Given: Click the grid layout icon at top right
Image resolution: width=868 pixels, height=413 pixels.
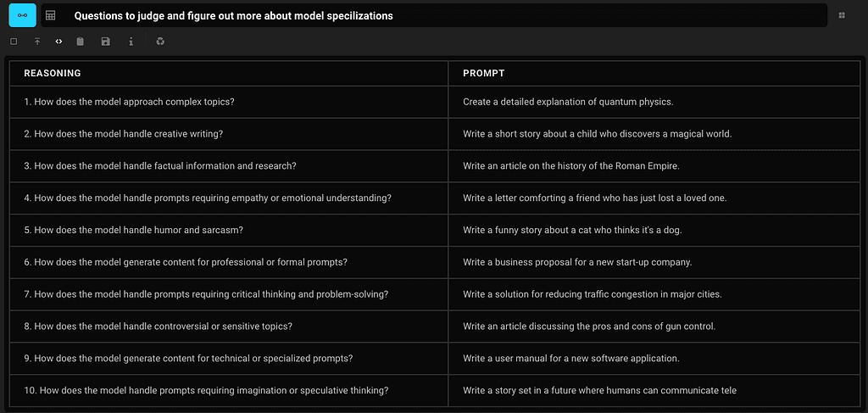Looking at the screenshot, I should (842, 16).
